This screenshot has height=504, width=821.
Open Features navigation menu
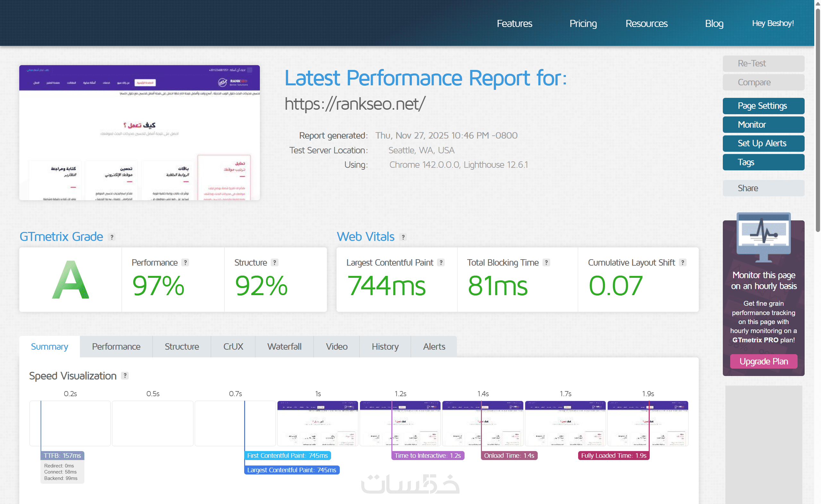(x=514, y=23)
